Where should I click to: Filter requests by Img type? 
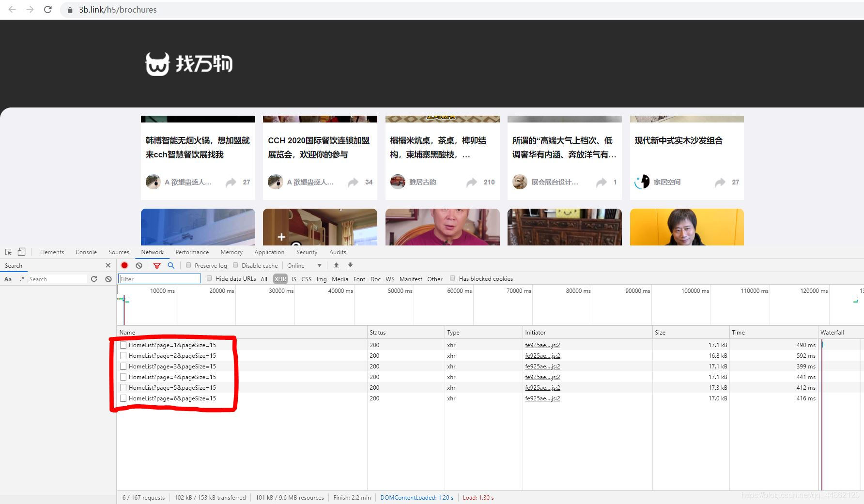tap(322, 279)
